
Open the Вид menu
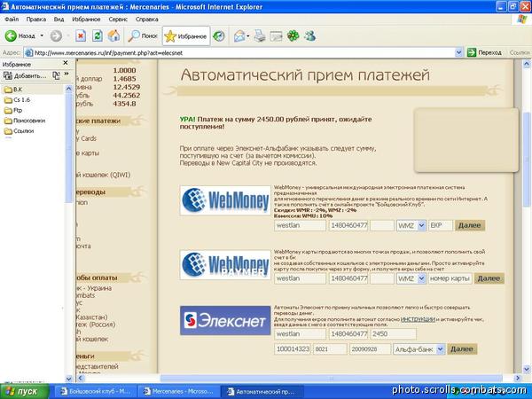click(59, 20)
